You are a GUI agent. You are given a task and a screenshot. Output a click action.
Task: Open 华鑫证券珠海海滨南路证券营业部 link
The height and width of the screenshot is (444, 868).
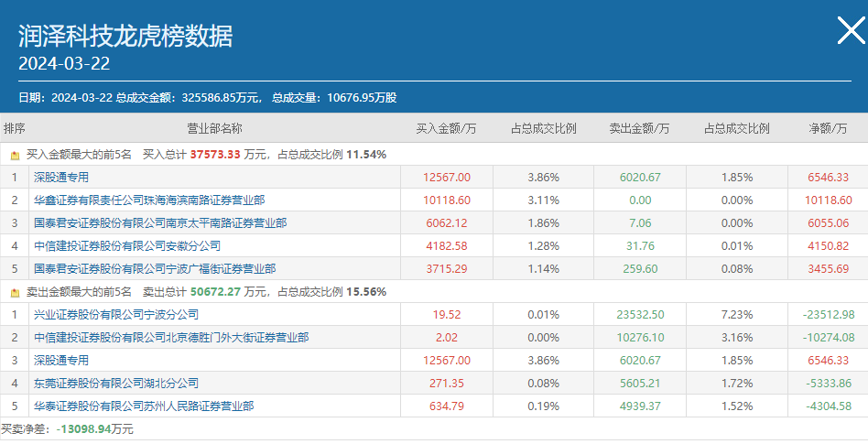pyautogui.click(x=149, y=200)
